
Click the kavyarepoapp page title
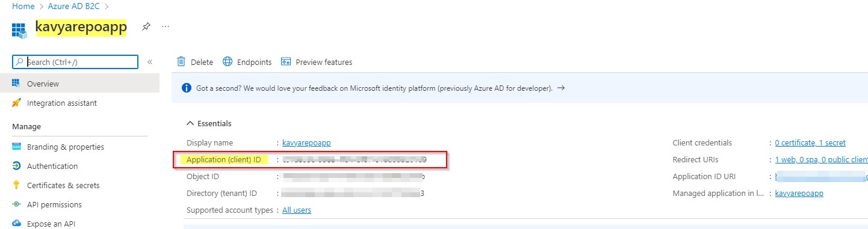tap(81, 28)
